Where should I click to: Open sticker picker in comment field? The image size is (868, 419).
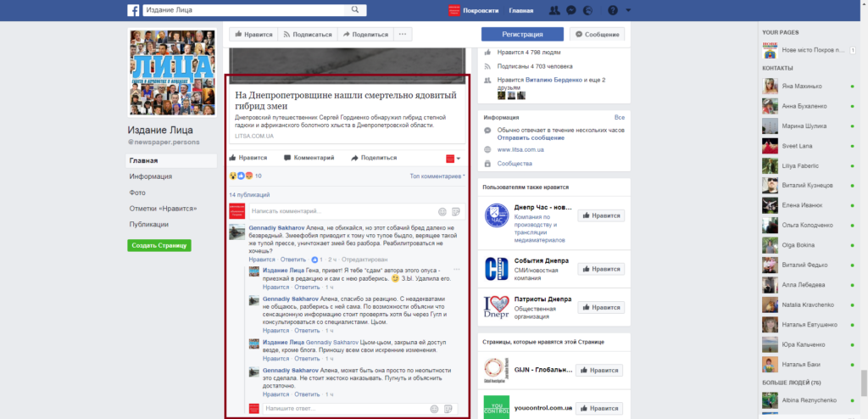click(x=456, y=210)
